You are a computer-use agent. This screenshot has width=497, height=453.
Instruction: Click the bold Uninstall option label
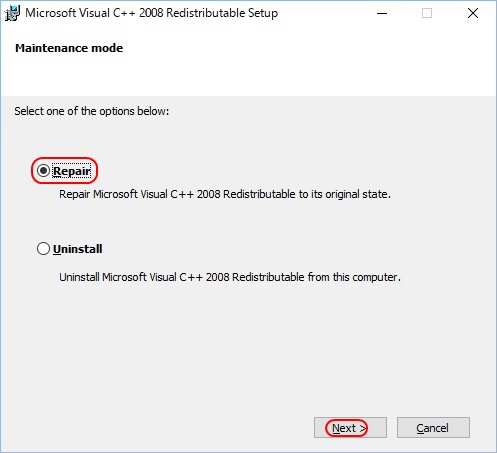coord(78,249)
